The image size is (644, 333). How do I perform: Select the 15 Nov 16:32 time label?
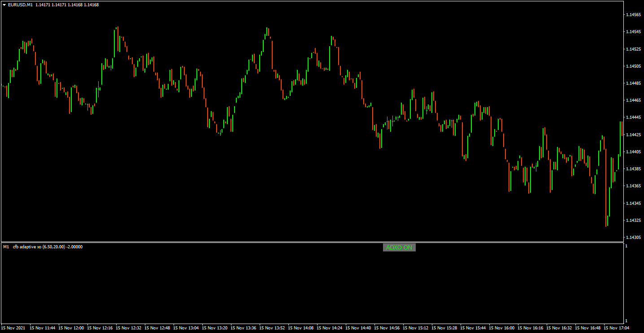click(559, 328)
